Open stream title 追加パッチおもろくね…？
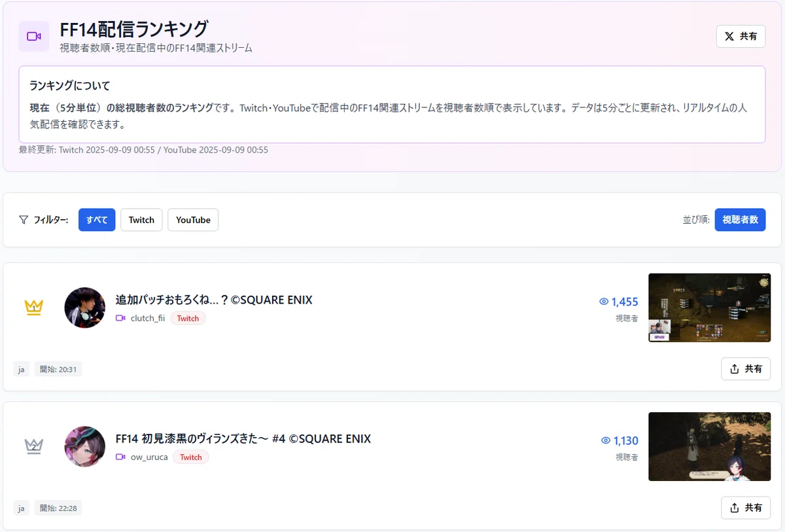Viewport: 785px width, 532px height. (214, 300)
